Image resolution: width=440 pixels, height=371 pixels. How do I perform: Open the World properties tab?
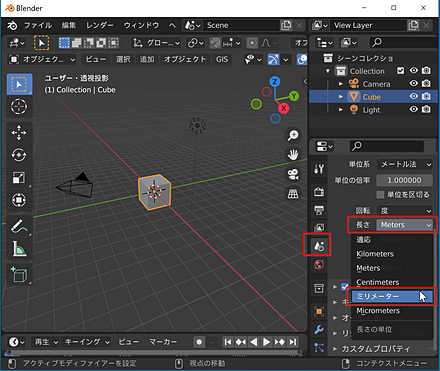point(319,265)
